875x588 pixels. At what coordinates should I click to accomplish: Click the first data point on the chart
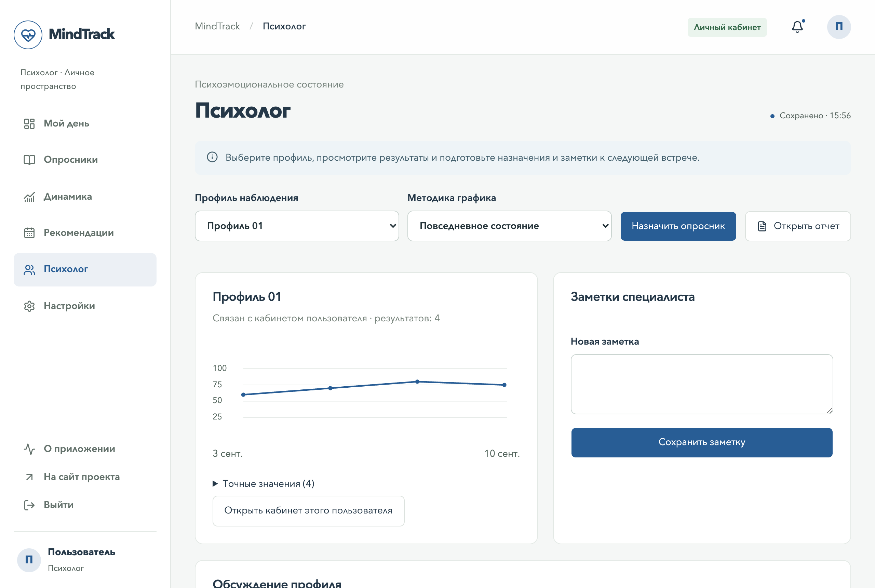(243, 395)
